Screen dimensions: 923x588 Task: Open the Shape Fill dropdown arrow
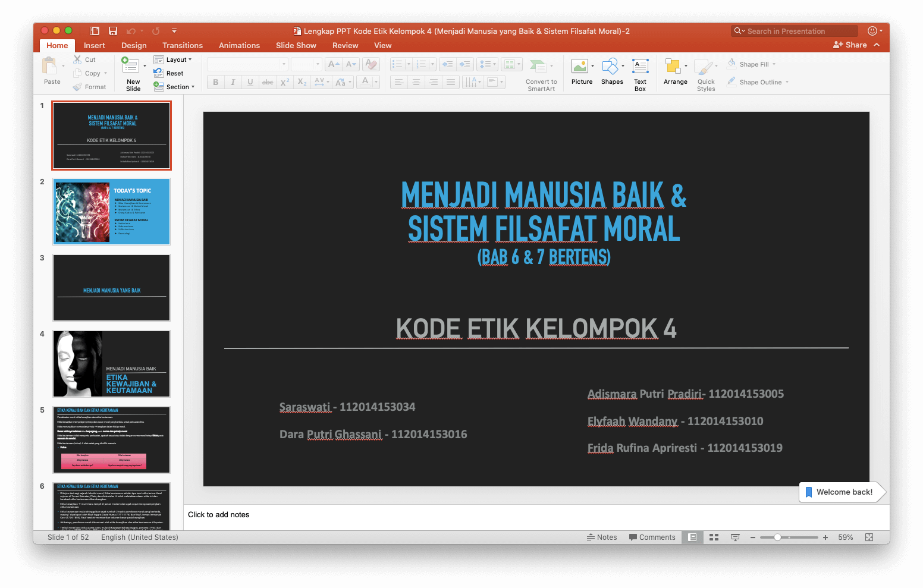tap(774, 64)
